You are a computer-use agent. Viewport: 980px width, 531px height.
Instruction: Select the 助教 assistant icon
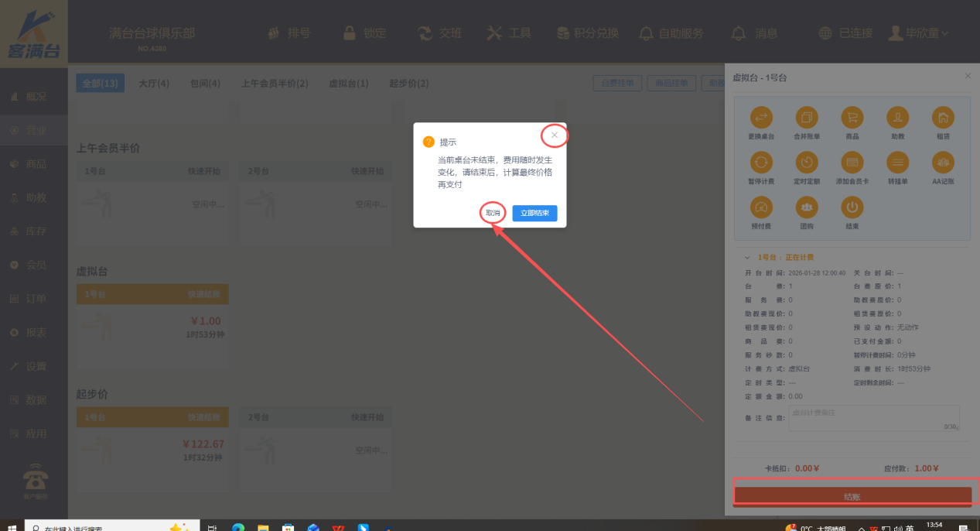click(898, 116)
